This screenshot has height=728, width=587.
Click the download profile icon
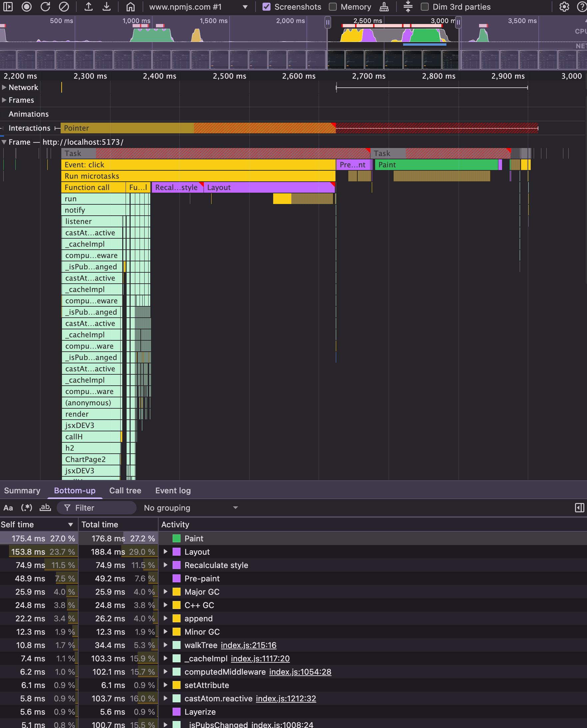[x=107, y=7]
